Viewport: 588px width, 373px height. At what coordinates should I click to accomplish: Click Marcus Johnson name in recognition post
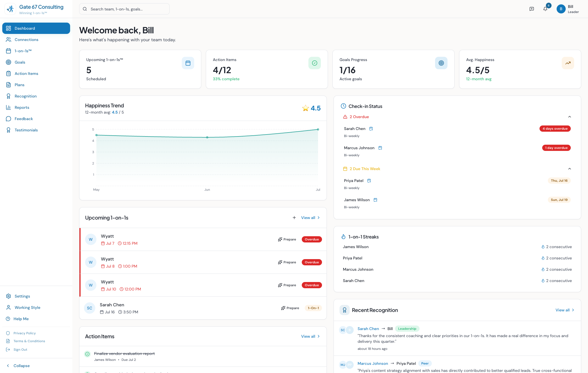point(373,363)
